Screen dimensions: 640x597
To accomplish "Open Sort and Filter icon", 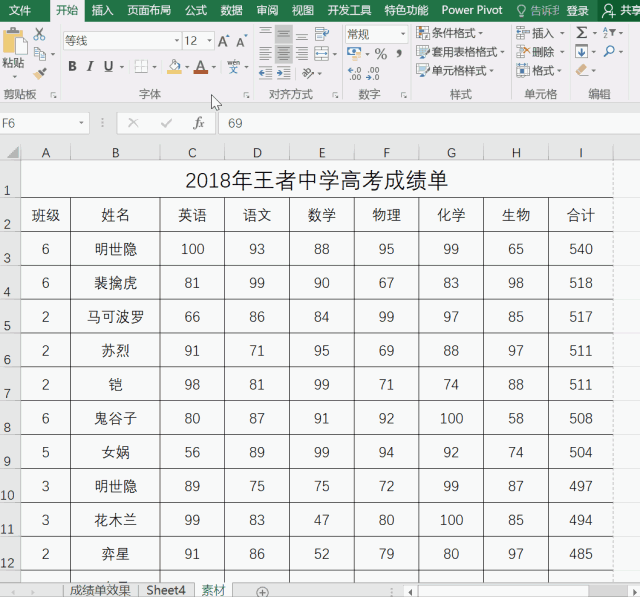I will point(609,32).
